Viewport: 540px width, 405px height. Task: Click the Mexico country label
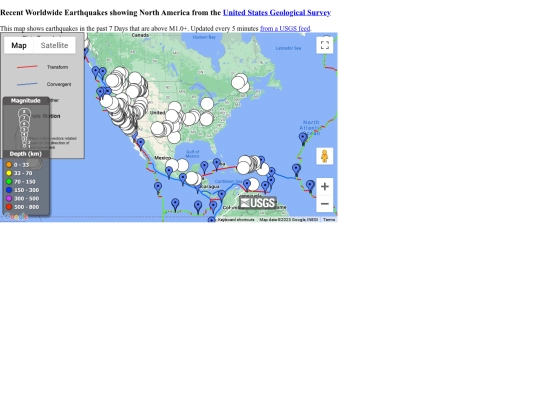point(163,158)
